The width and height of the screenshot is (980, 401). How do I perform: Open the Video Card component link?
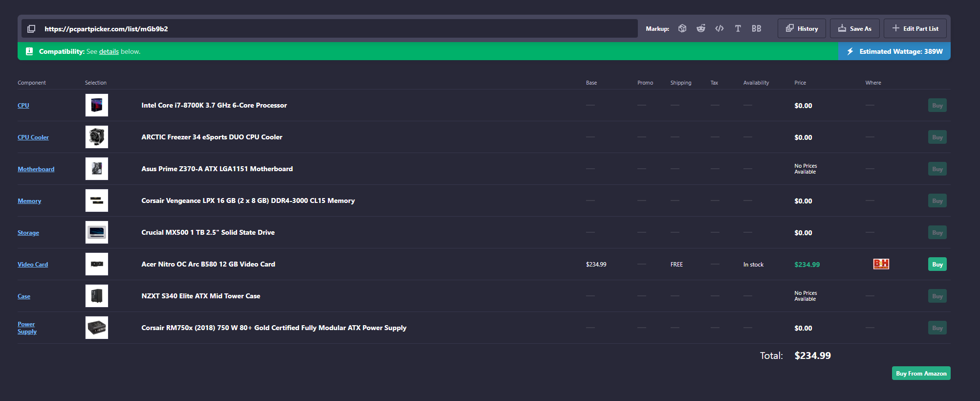[33, 264]
